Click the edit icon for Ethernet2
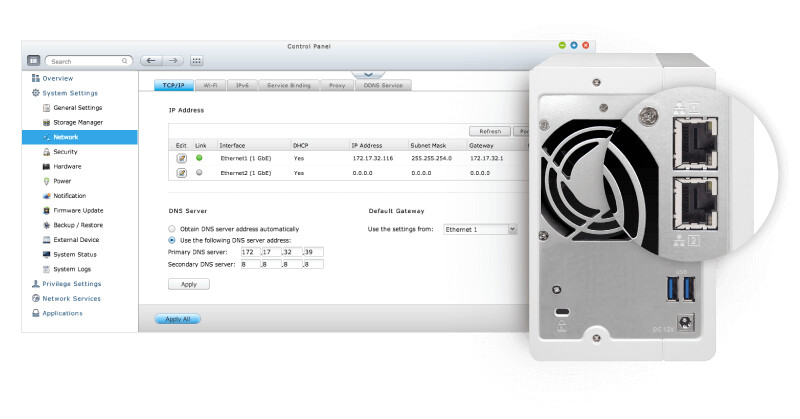This screenshot has width=800, height=419. click(x=182, y=173)
